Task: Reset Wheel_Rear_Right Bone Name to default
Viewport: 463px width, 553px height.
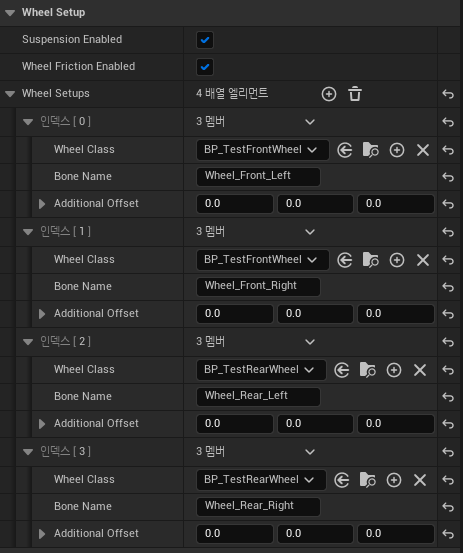Action: (x=448, y=507)
